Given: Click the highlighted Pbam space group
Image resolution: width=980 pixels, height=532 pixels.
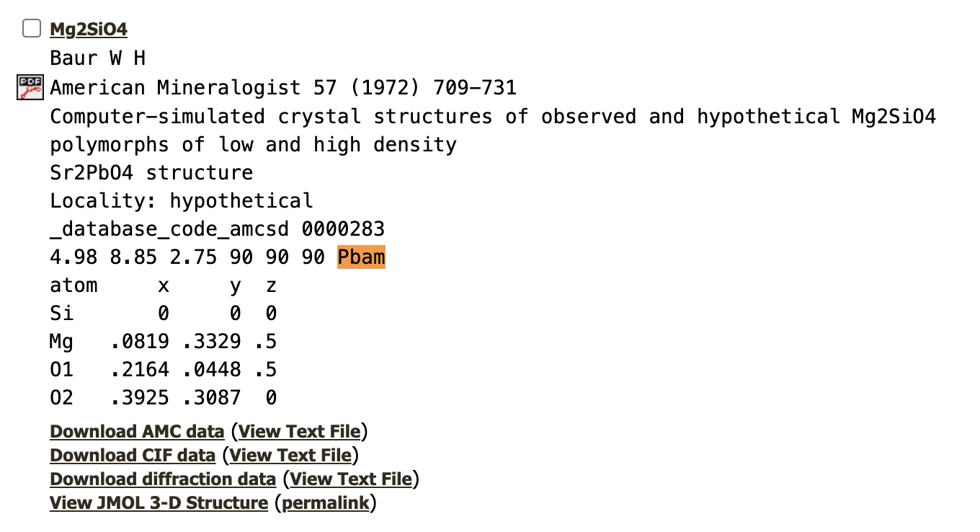Looking at the screenshot, I should tap(361, 258).
